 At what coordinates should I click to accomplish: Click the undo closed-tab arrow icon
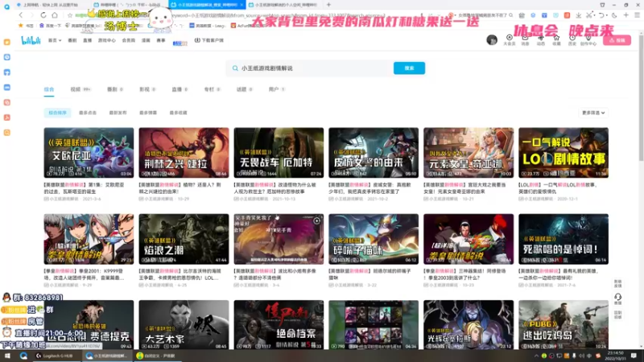click(x=601, y=15)
